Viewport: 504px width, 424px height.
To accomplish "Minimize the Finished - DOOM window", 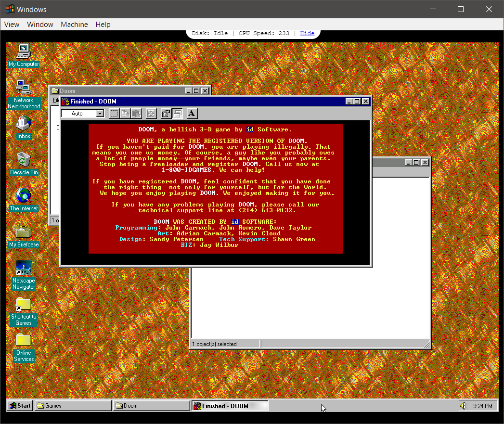I will (x=349, y=102).
